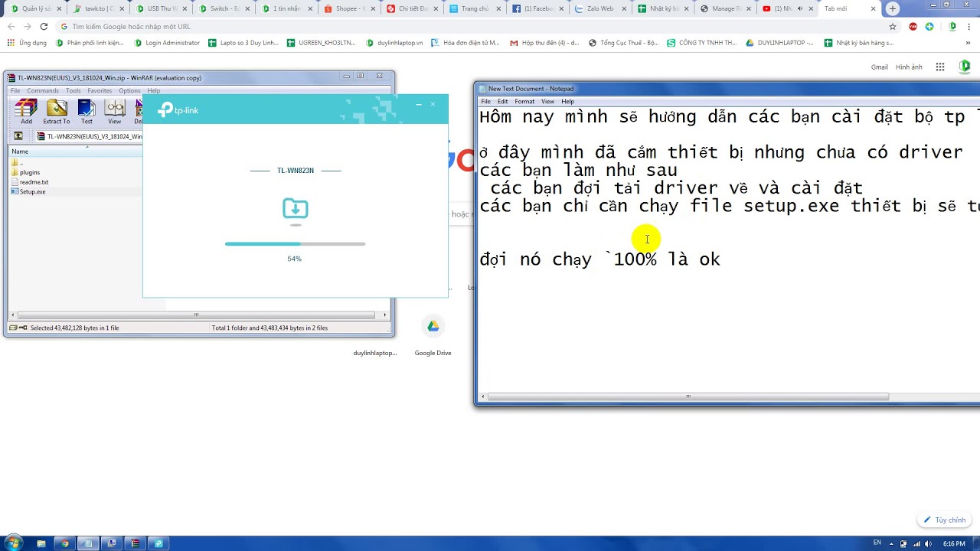980x551 pixels.
Task: Open Chrome three-dot menu
Action: pyautogui.click(x=971, y=26)
